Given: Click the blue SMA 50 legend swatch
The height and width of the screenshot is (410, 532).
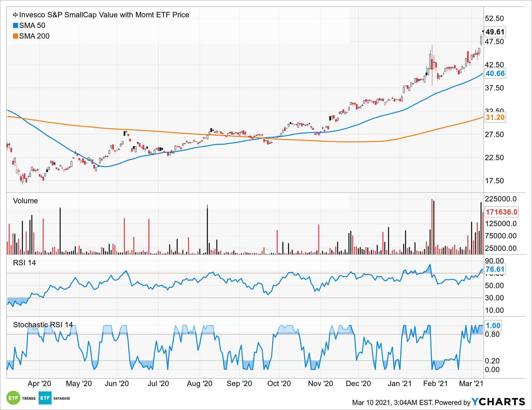Looking at the screenshot, I should 16,26.
